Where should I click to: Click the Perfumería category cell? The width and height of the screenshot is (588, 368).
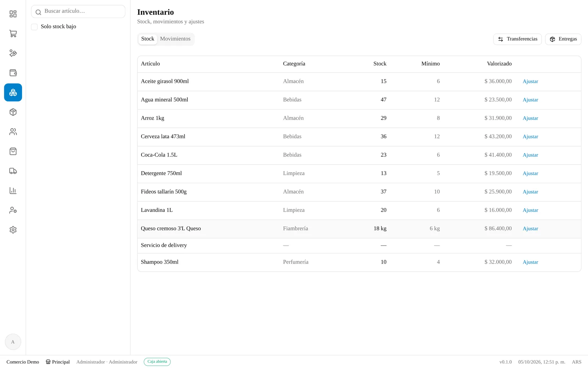pos(296,262)
